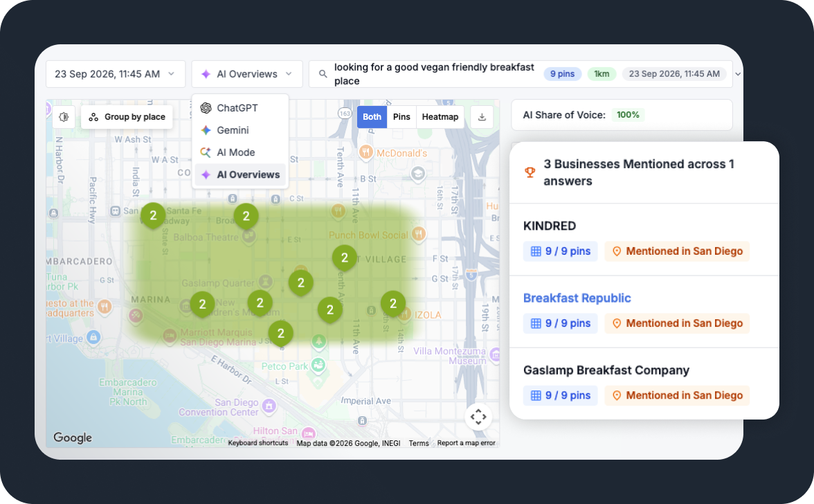Image resolution: width=814 pixels, height=504 pixels.
Task: Click the date badge in search bar
Action: coord(674,74)
